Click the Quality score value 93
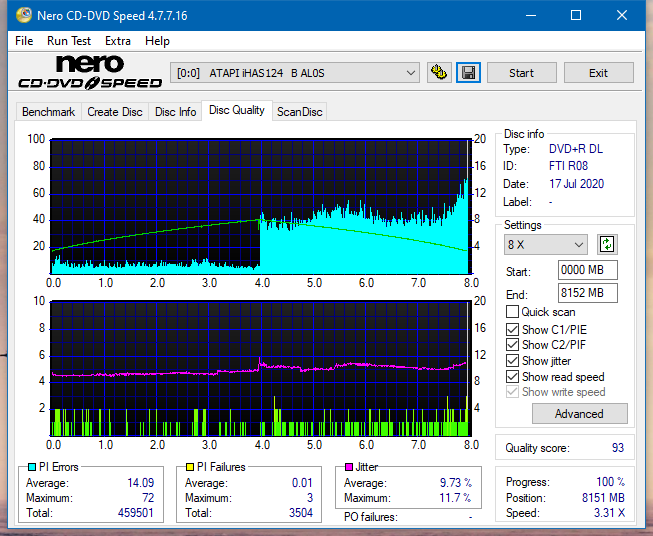653x536 pixels. pos(618,448)
